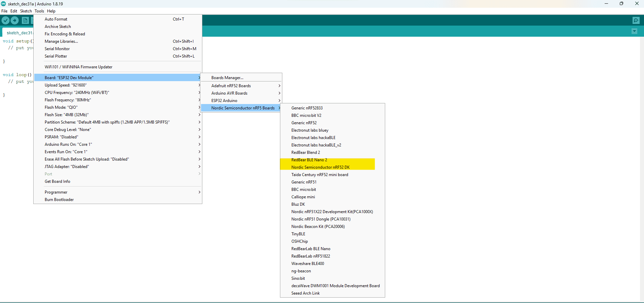The image size is (644, 303).
Task: Click Get Board Info
Action: point(118,181)
